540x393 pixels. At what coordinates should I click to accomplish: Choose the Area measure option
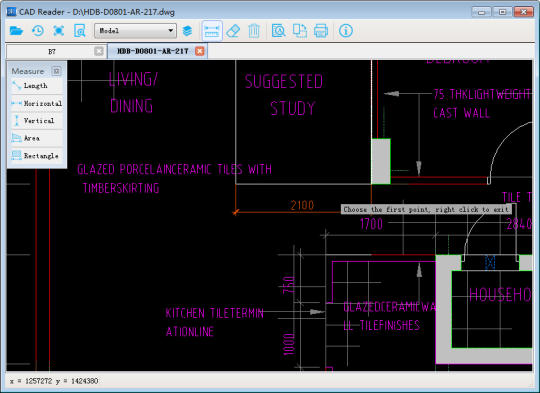point(35,138)
